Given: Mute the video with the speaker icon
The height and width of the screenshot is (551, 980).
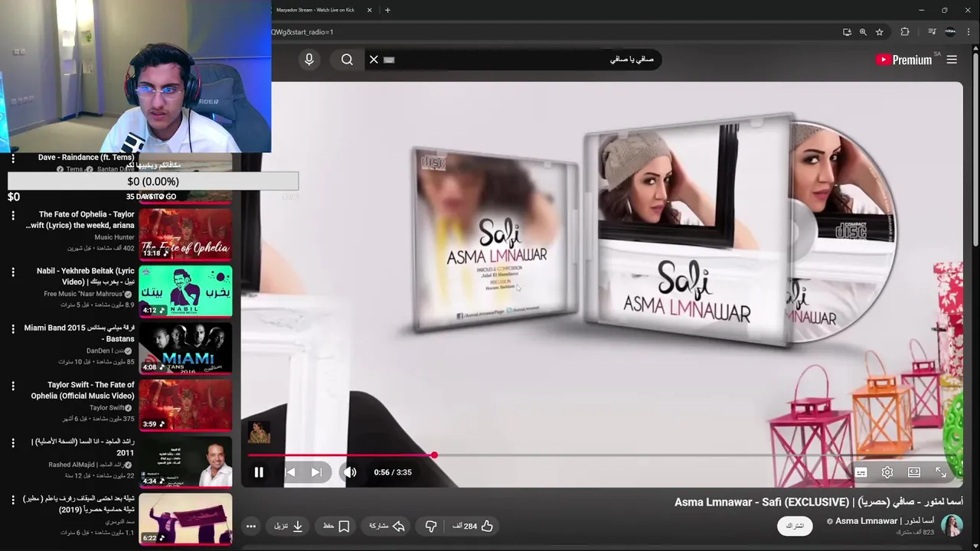Looking at the screenshot, I should click(350, 472).
